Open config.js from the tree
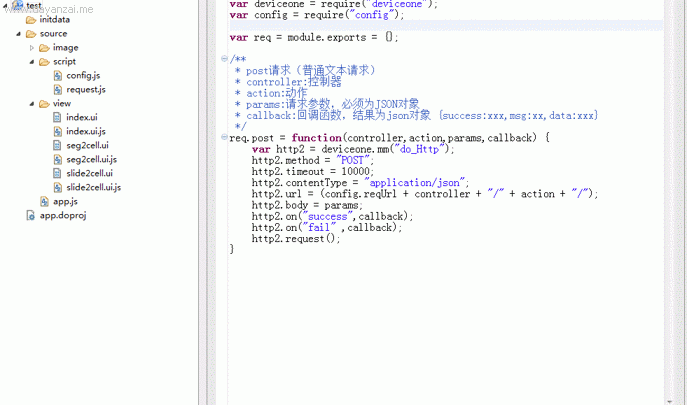This screenshot has width=687, height=405. (x=83, y=76)
